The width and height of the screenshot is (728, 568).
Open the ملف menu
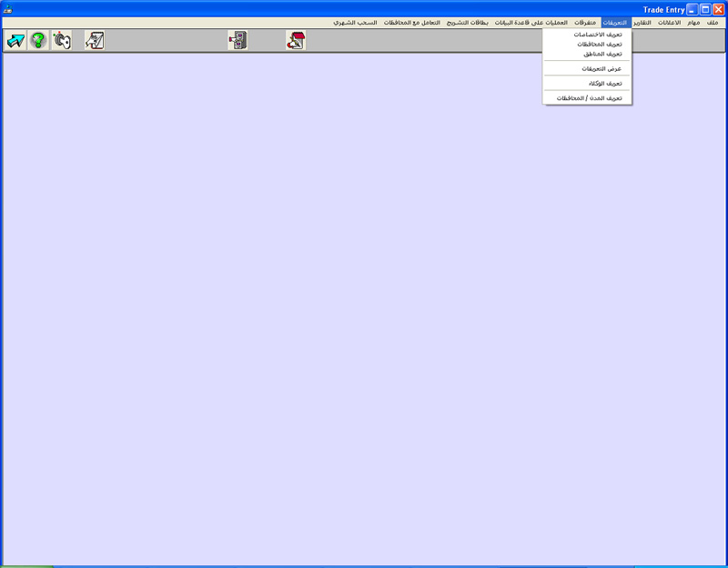(713, 22)
